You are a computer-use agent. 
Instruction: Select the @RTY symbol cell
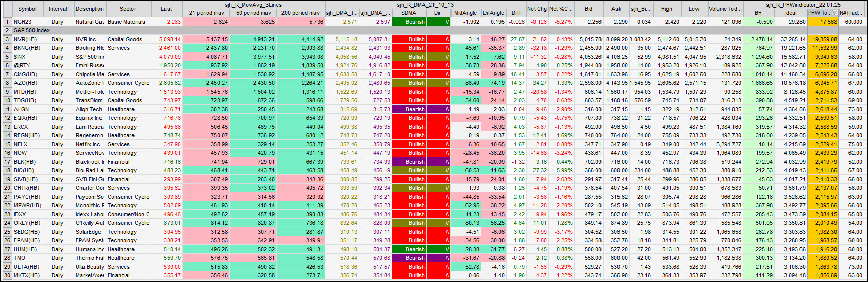(x=27, y=65)
